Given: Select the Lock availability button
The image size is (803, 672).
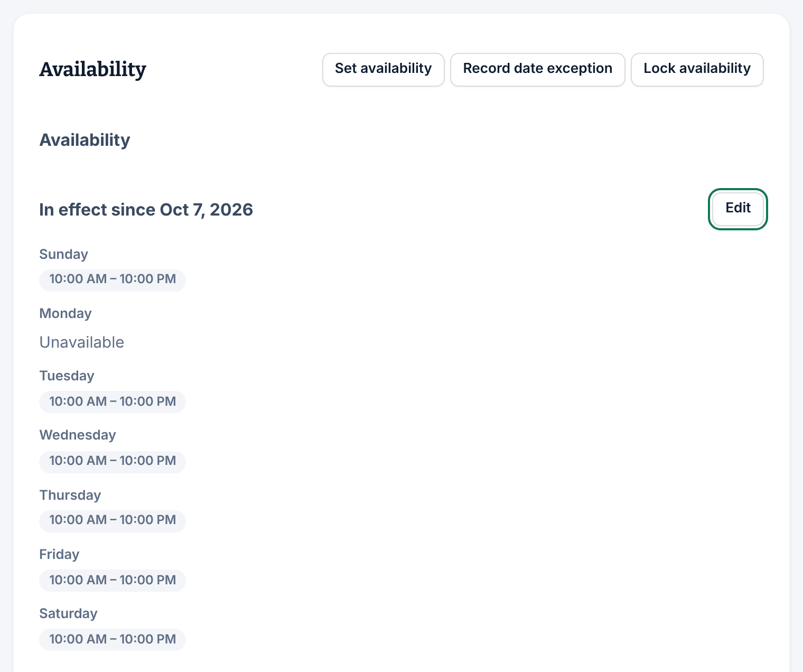Looking at the screenshot, I should pyautogui.click(x=697, y=69).
